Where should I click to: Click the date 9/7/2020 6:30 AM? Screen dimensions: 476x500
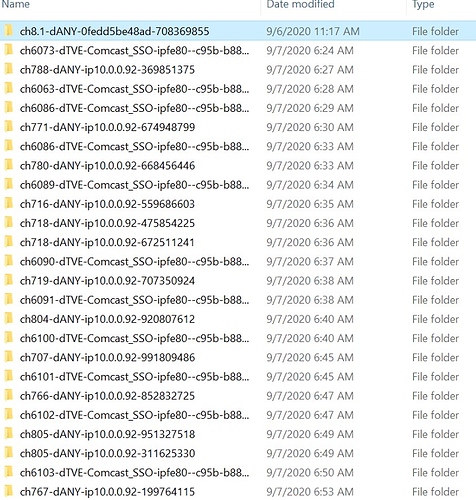[x=310, y=127]
